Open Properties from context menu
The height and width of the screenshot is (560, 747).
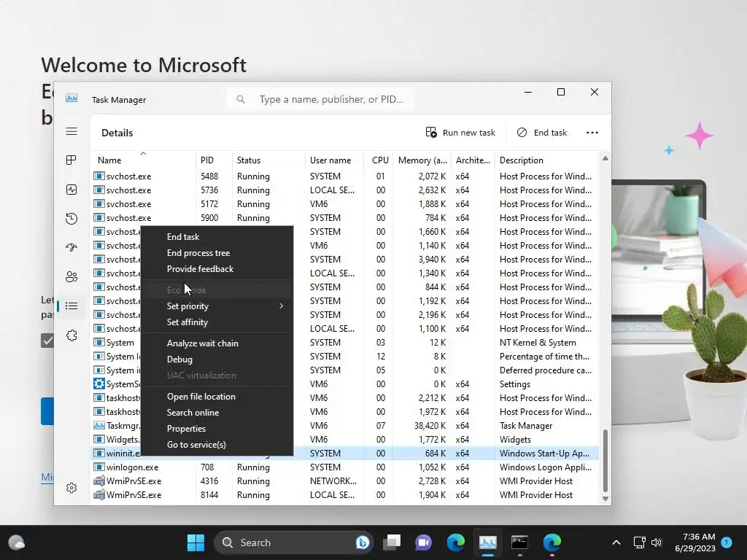click(217, 429)
